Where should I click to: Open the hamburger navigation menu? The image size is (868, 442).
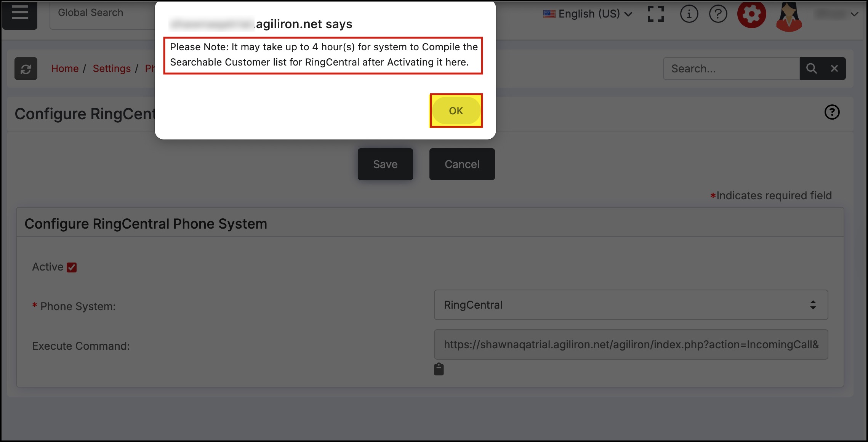point(20,14)
